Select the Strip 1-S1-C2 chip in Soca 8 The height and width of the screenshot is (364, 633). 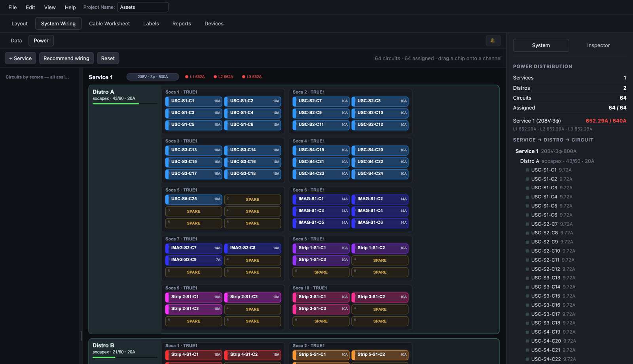[x=380, y=248]
